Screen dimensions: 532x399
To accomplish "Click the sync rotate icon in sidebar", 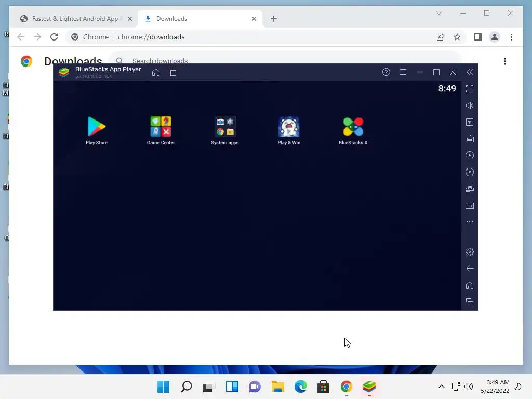I will (x=470, y=172).
